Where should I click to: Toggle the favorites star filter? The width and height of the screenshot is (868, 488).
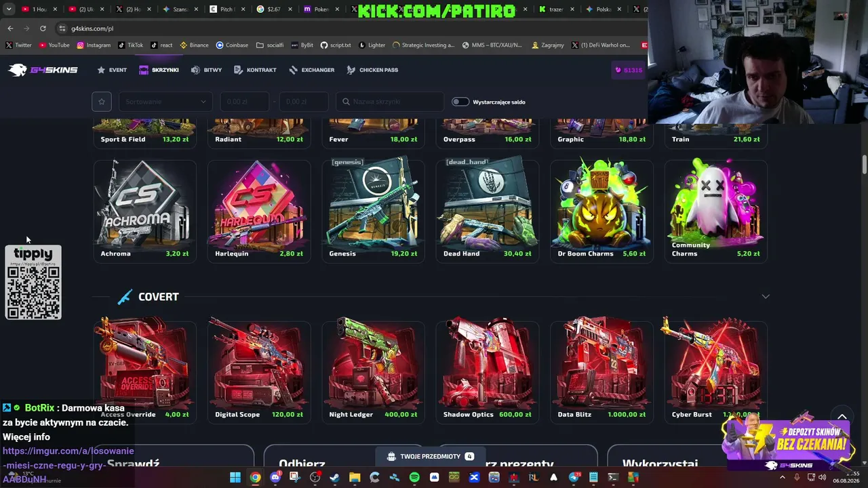pyautogui.click(x=102, y=102)
